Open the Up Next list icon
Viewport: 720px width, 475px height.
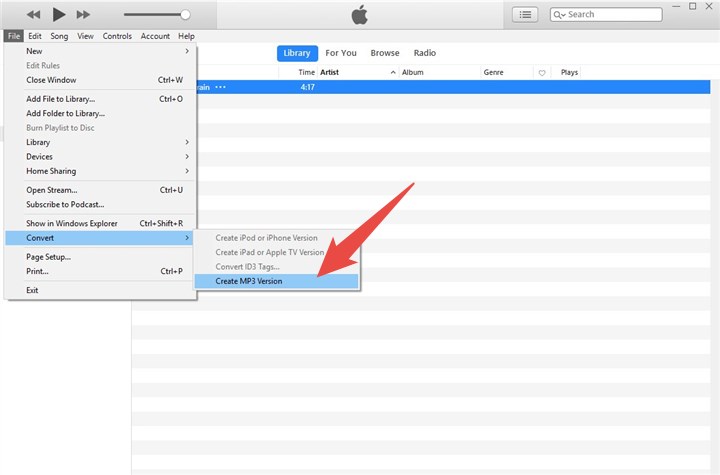pos(525,15)
